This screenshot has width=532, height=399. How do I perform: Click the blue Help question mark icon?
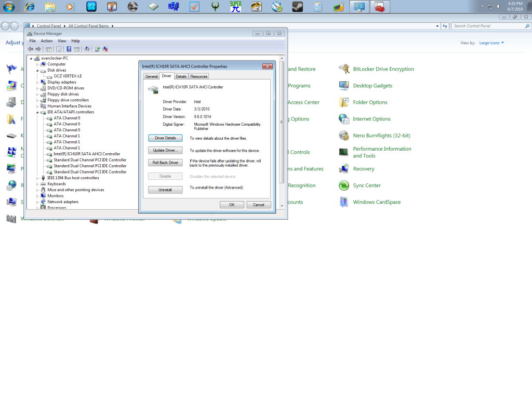(x=69, y=49)
